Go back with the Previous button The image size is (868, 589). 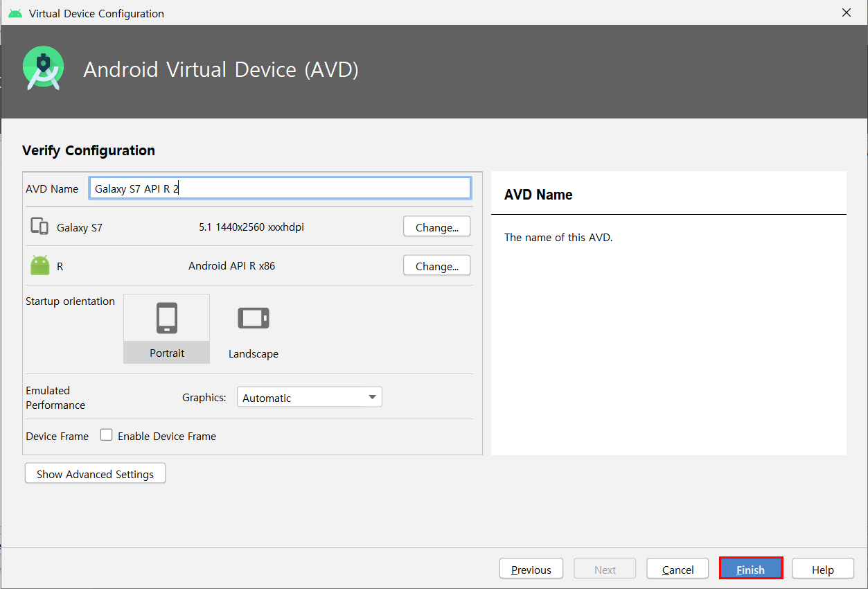pyautogui.click(x=531, y=569)
